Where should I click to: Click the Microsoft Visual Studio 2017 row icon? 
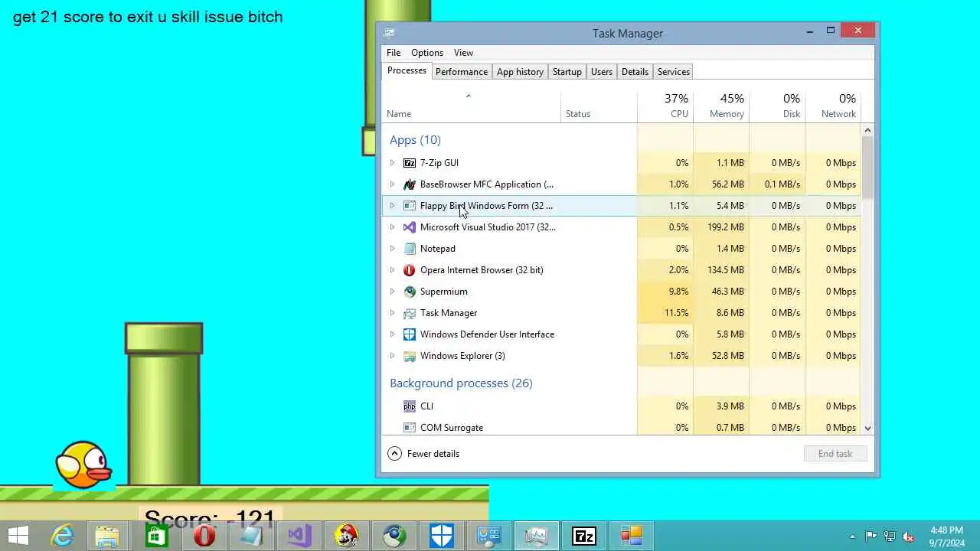pyautogui.click(x=410, y=227)
